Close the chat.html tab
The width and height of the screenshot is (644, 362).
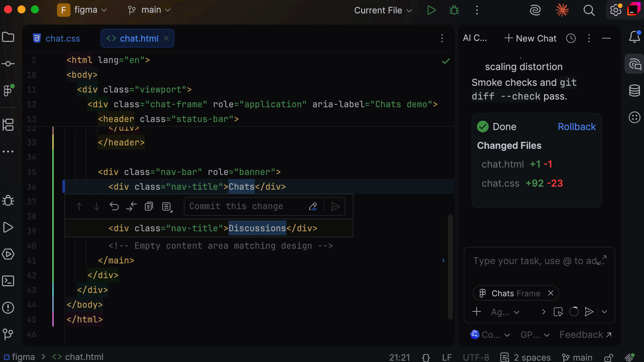click(166, 38)
